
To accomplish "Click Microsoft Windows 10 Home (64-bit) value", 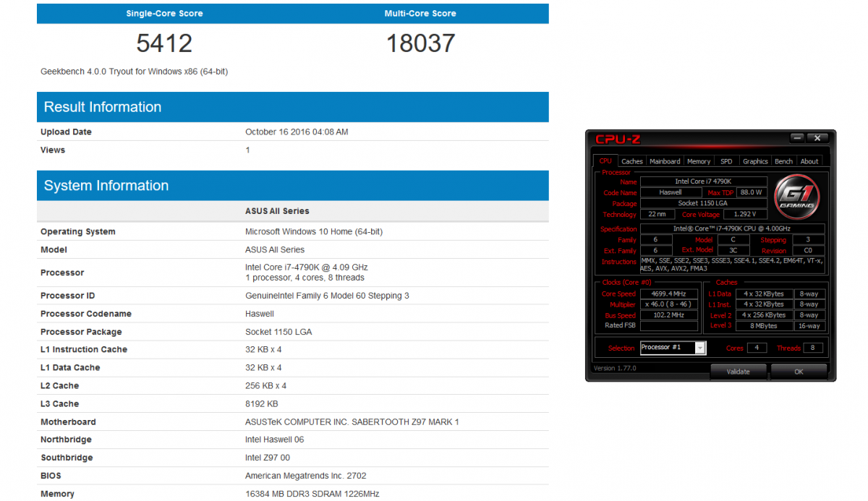I will click(314, 232).
